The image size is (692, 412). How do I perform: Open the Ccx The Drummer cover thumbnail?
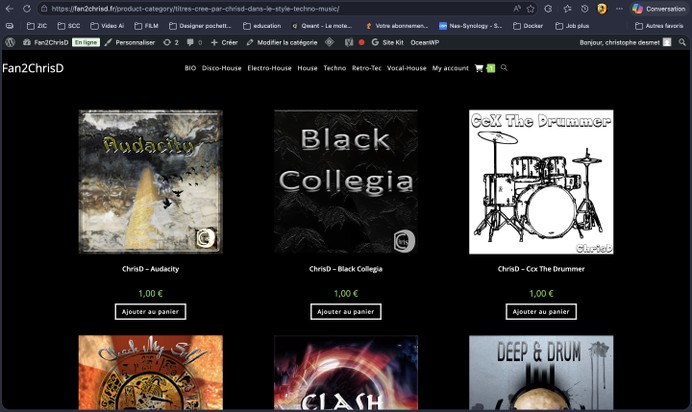(x=541, y=182)
